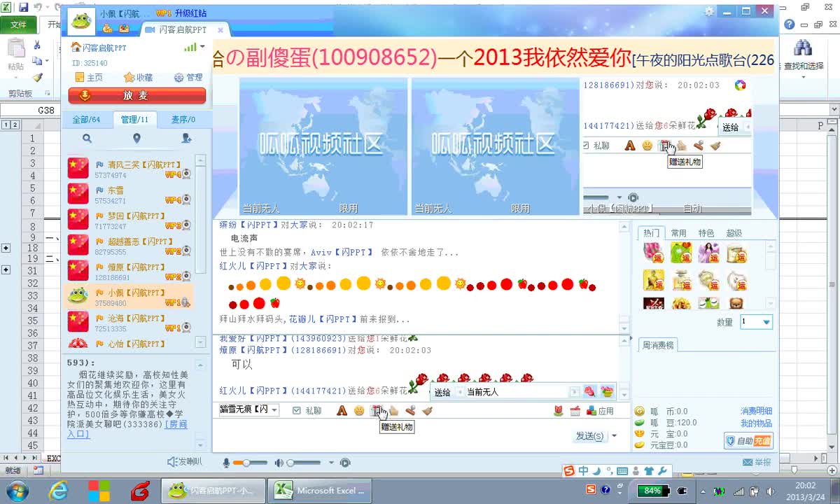Open the dropdown arrow next to 发送
840x504 pixels.
pyautogui.click(x=614, y=435)
